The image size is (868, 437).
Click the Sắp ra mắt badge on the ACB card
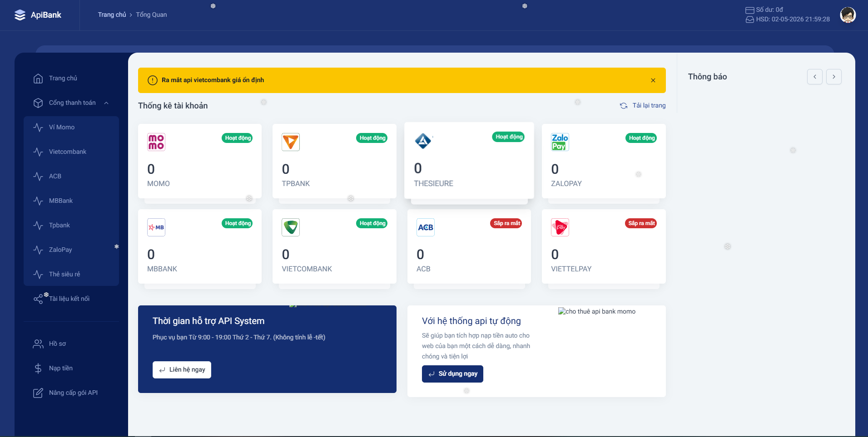(507, 223)
